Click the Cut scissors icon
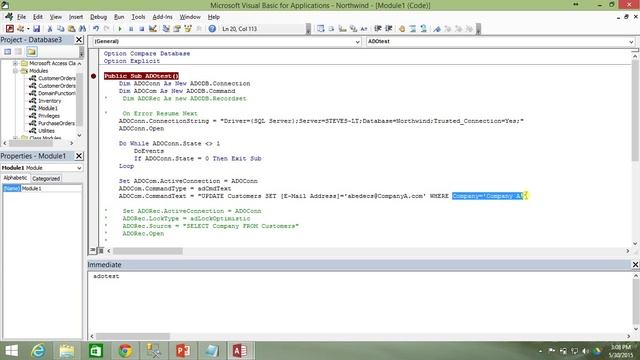640x360 pixels. pyautogui.click(x=50, y=29)
